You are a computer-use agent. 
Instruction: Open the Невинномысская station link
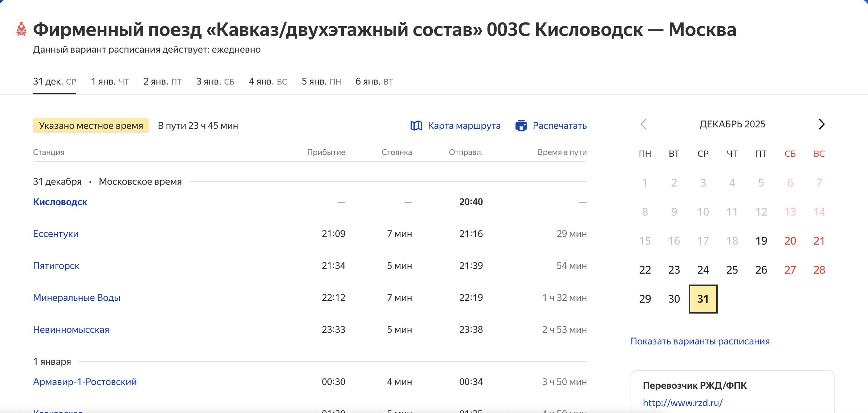(71, 330)
